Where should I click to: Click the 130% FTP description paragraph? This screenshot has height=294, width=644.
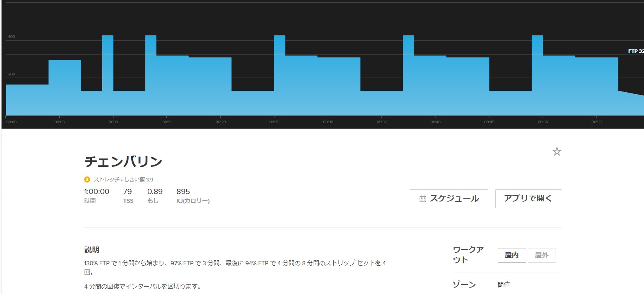pos(235,268)
